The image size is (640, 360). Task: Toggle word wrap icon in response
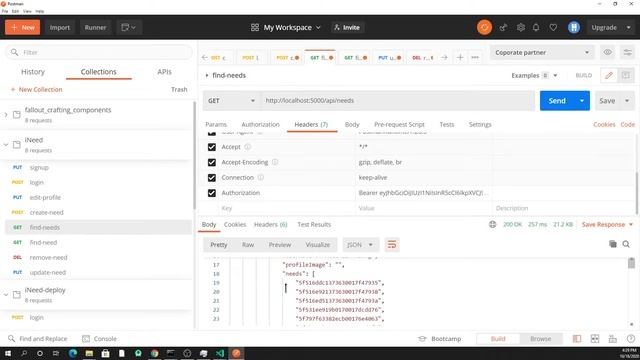click(392, 244)
